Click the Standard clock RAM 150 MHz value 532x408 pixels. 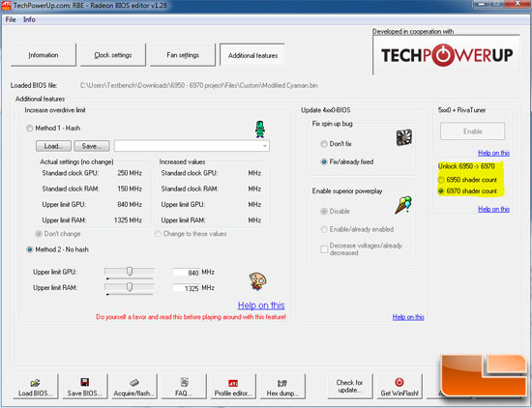pos(130,189)
